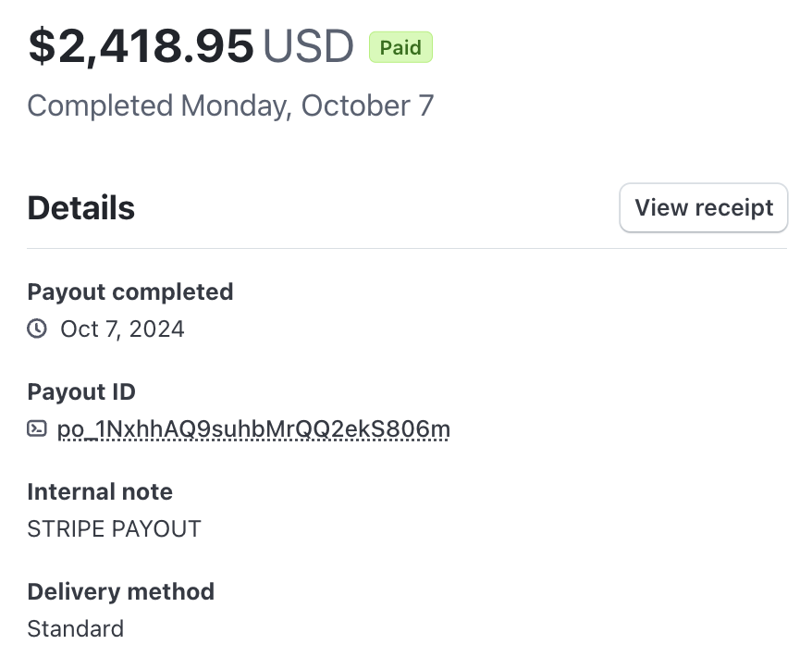Image resolution: width=812 pixels, height=657 pixels.
Task: Click the Details section heading
Action: pos(80,208)
